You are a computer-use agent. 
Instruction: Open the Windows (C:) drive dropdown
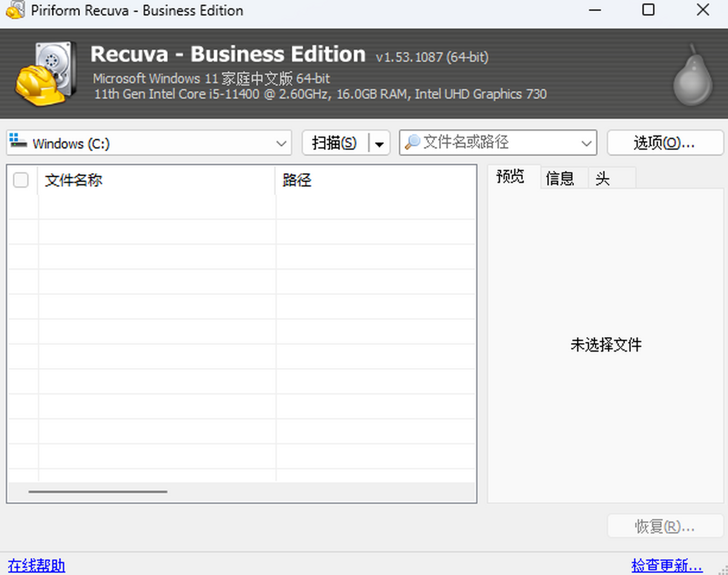point(149,143)
